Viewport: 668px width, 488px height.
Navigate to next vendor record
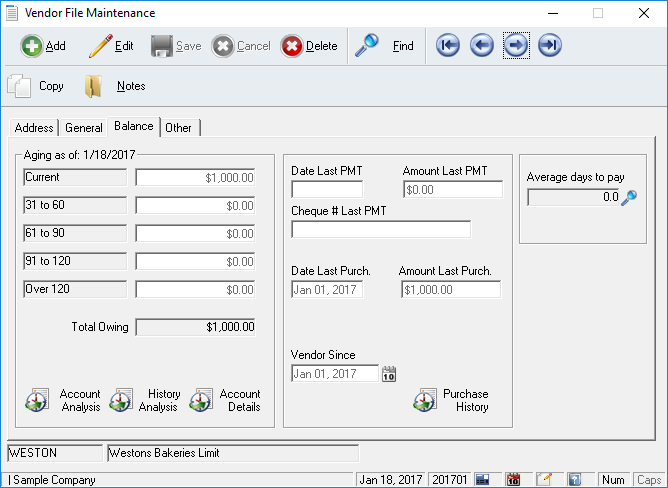point(516,46)
